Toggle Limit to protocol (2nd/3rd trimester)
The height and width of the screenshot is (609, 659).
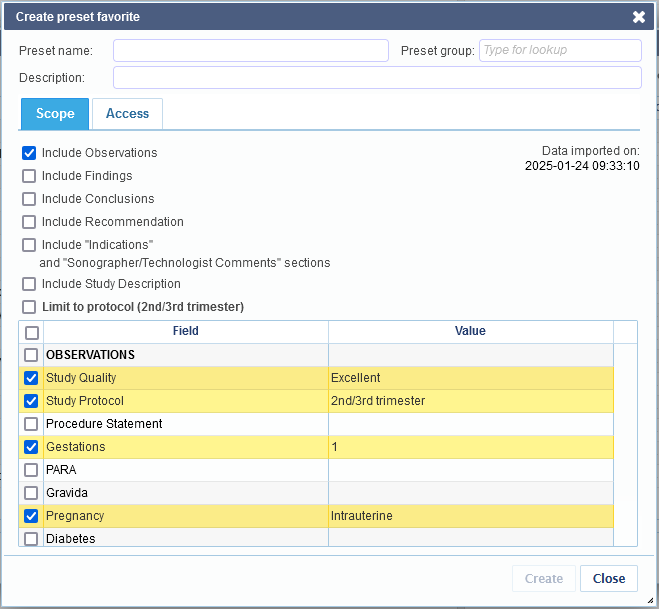[x=29, y=307]
